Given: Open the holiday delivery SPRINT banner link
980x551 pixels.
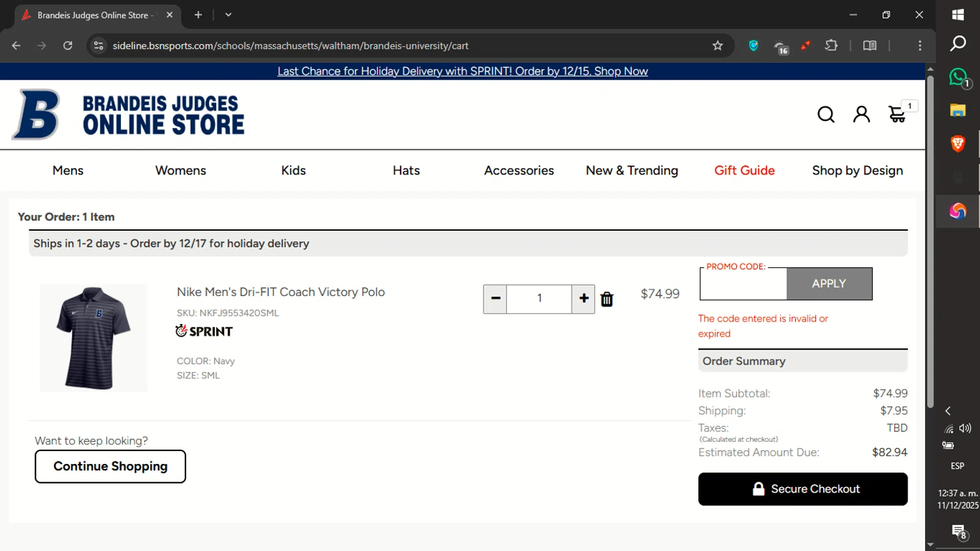Looking at the screenshot, I should (x=463, y=71).
